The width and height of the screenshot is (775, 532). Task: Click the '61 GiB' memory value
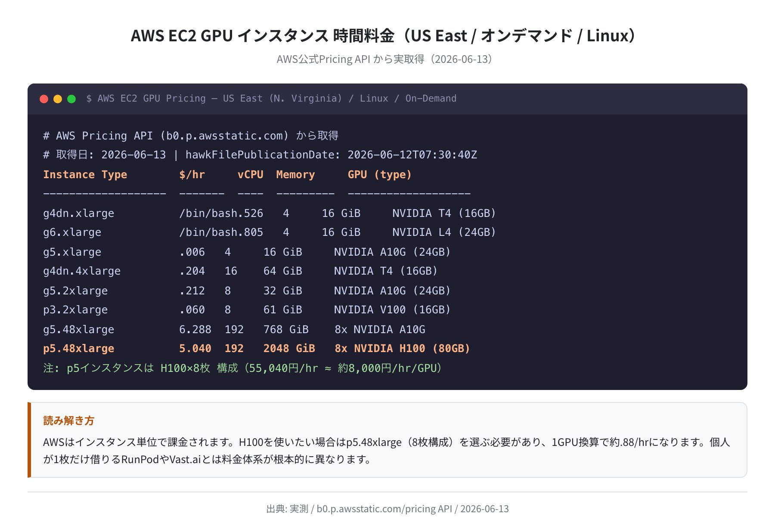(x=283, y=310)
